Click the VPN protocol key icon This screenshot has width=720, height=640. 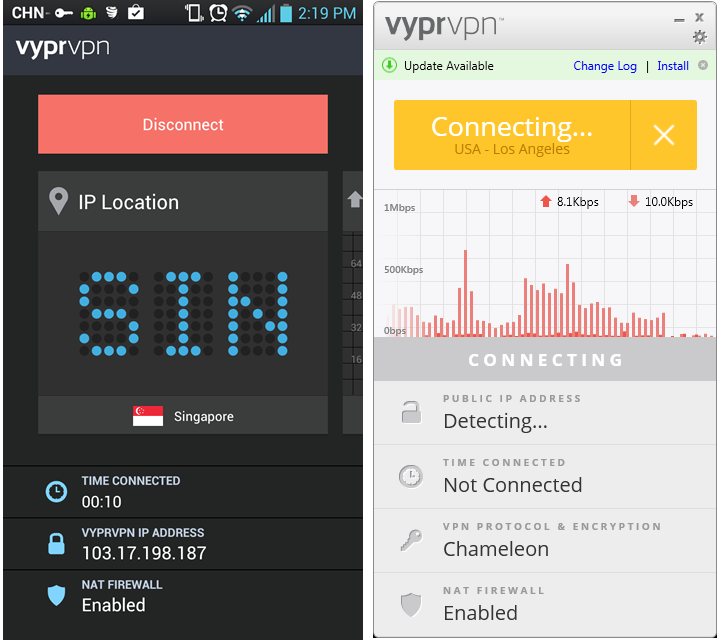(x=411, y=539)
